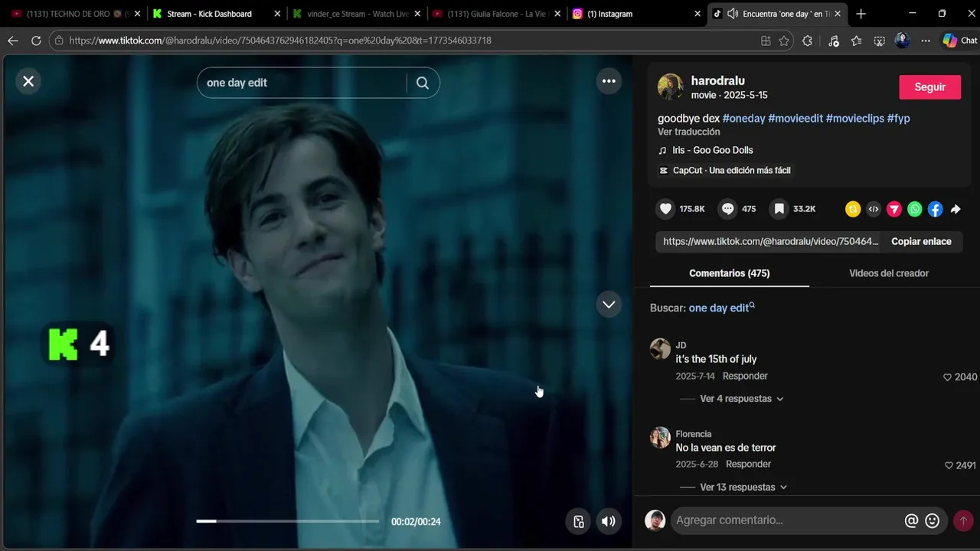Click the #oneday hashtag

point(743,119)
